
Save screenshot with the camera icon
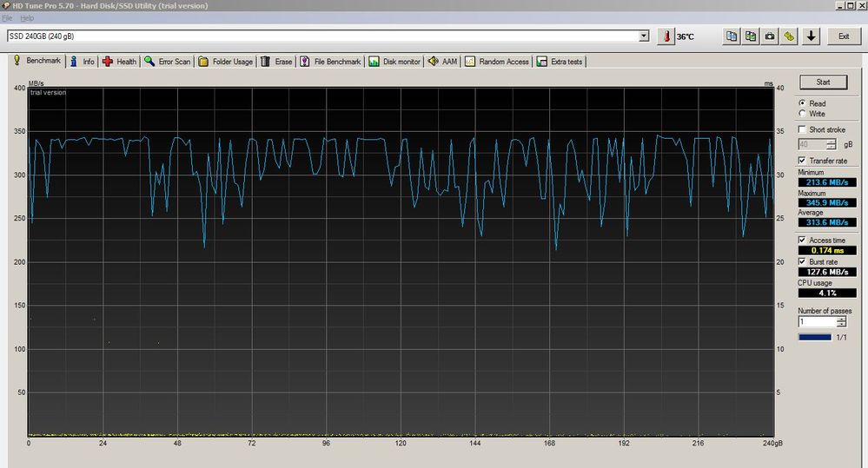pyautogui.click(x=770, y=36)
